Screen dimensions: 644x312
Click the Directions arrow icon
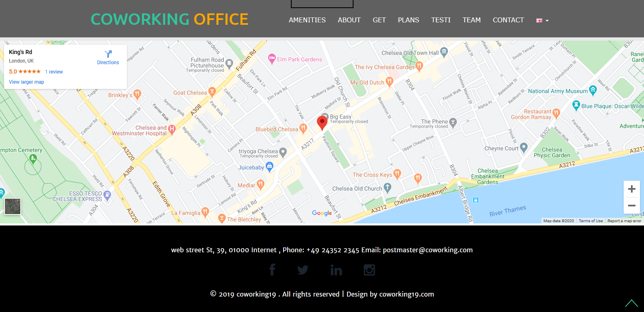point(108,54)
